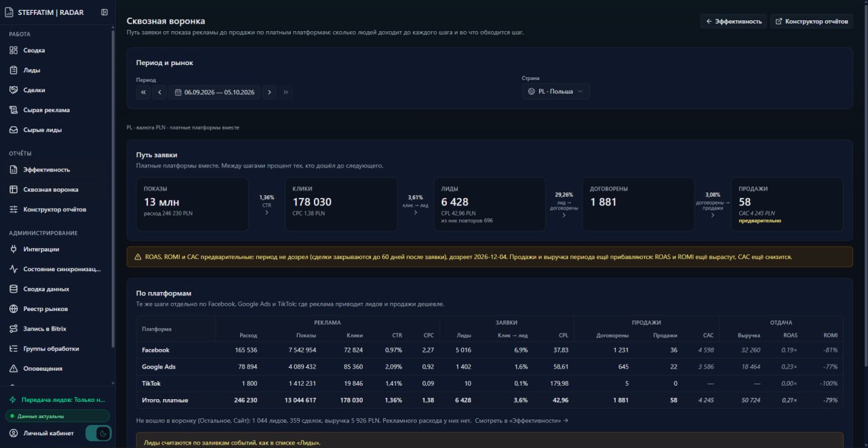Open the date range picker 06.09.2026 — 05.10.2026

click(214, 92)
